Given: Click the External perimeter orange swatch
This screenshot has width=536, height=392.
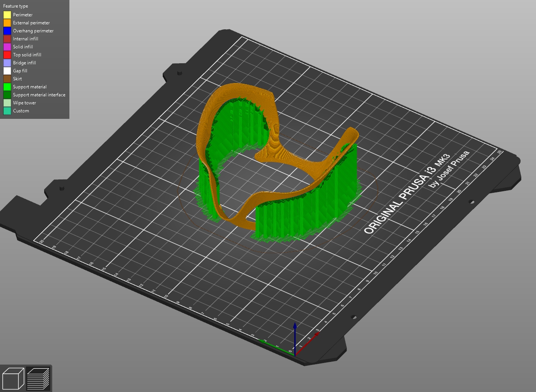Looking at the screenshot, I should click(7, 23).
